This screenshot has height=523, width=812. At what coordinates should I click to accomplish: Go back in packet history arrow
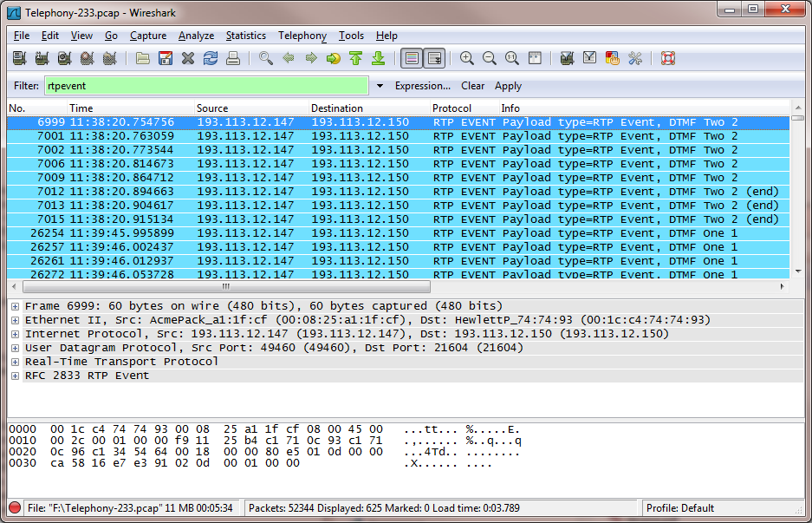pyautogui.click(x=289, y=58)
